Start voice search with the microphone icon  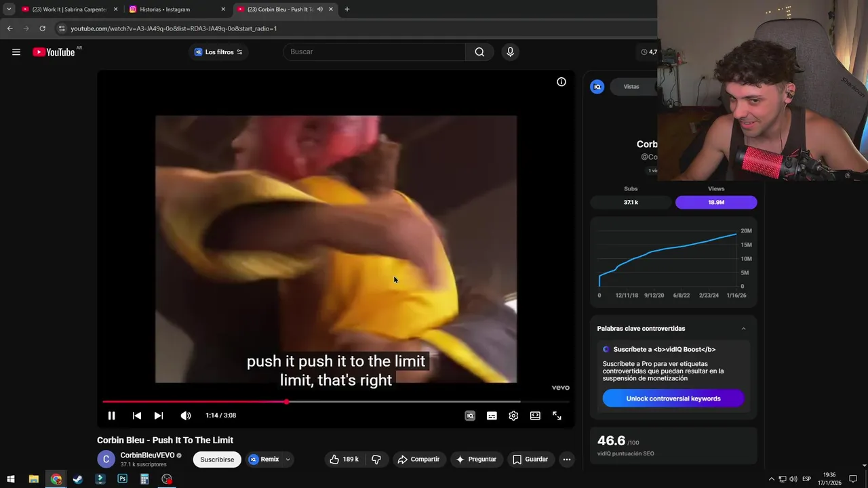point(511,52)
